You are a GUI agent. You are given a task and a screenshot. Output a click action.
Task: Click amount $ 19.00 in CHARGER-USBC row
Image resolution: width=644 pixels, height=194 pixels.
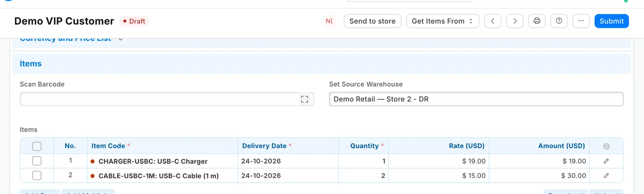click(539, 161)
